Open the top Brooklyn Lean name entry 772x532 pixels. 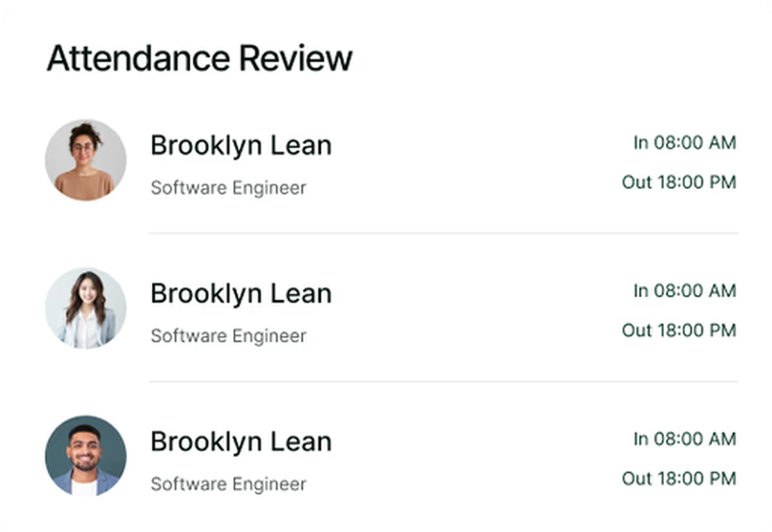pos(241,145)
